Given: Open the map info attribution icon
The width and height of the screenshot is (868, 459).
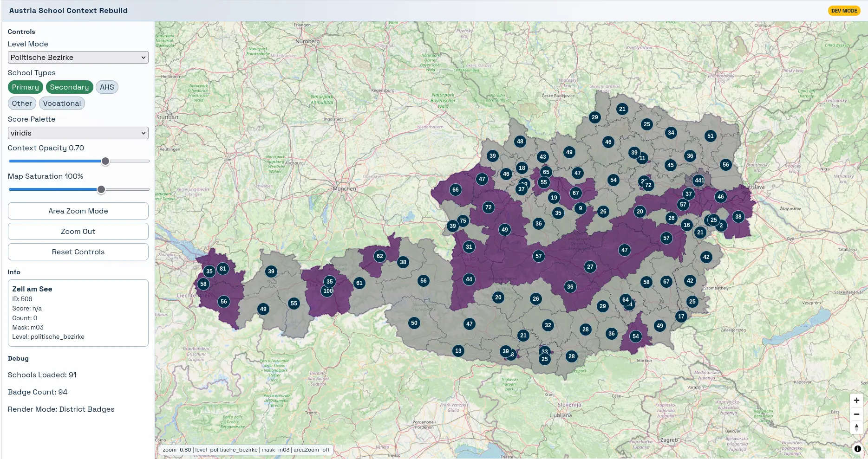Looking at the screenshot, I should [857, 448].
